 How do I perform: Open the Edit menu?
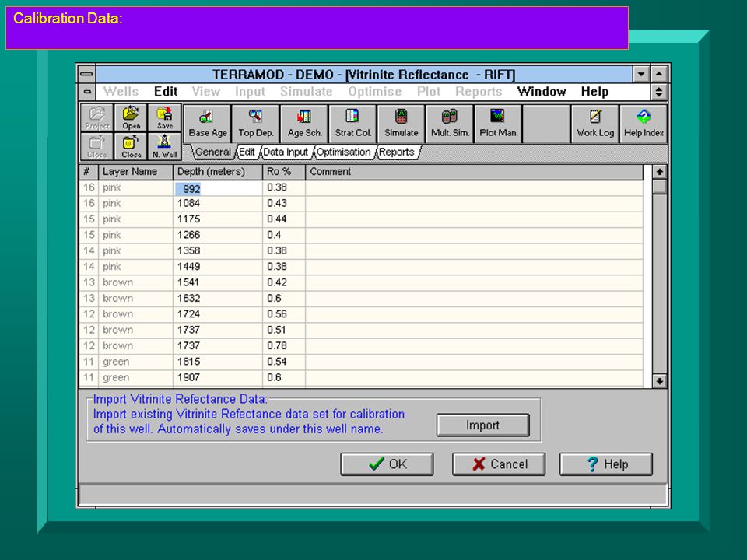(166, 92)
